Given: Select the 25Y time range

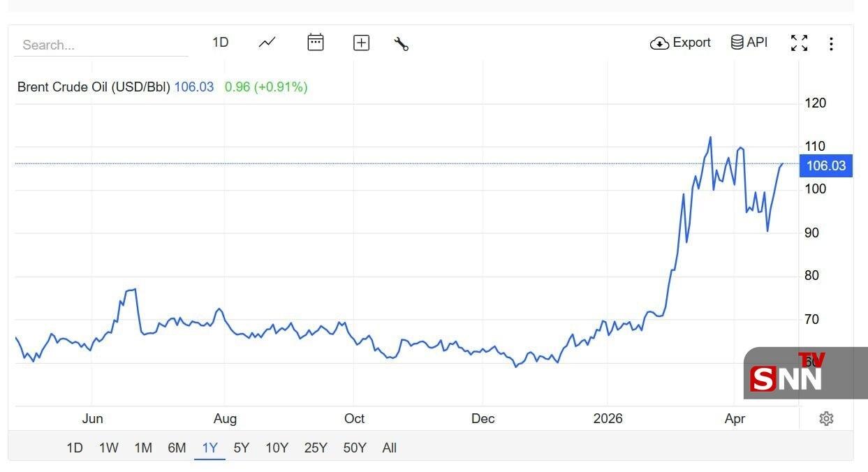Looking at the screenshot, I should point(316,448).
